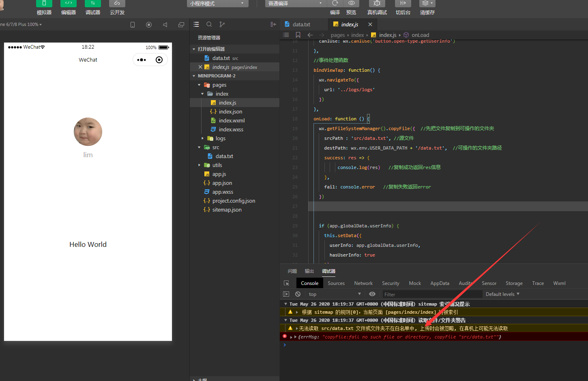Toggle the console eye live-expression icon
The image size is (588, 381).
pos(372,294)
